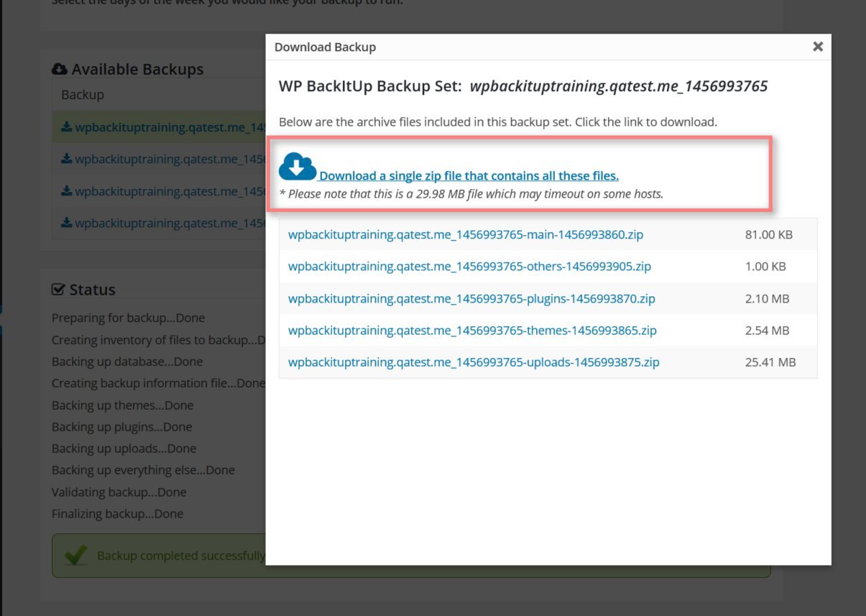
Task: Download the plugins-1456993870.zip archive
Action: point(471,298)
